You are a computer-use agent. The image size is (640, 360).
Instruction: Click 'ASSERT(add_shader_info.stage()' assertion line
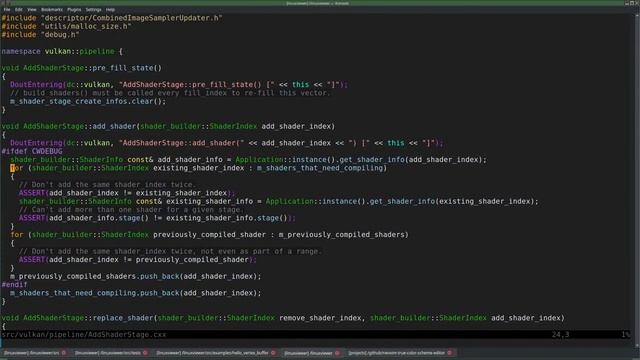click(x=157, y=218)
